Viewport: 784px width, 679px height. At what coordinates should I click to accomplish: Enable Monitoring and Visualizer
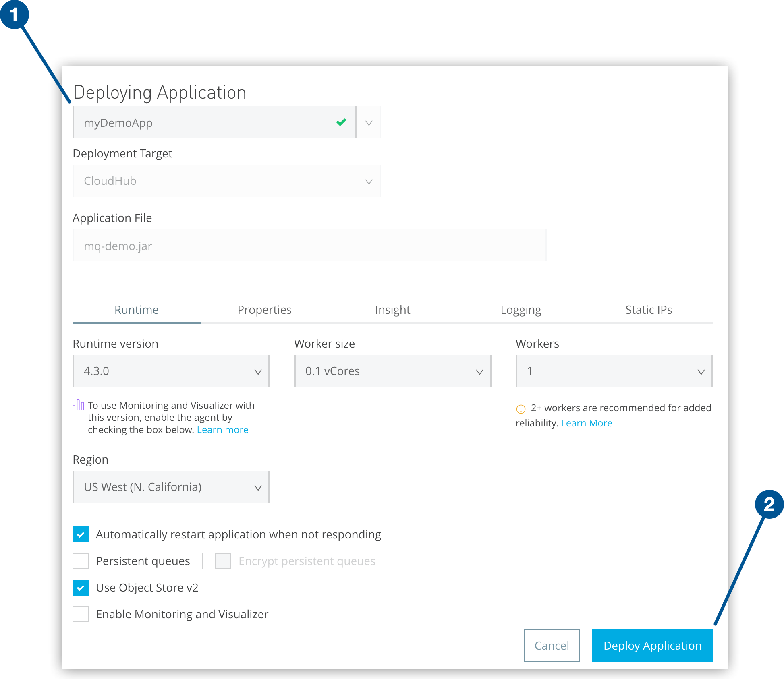[x=81, y=614]
